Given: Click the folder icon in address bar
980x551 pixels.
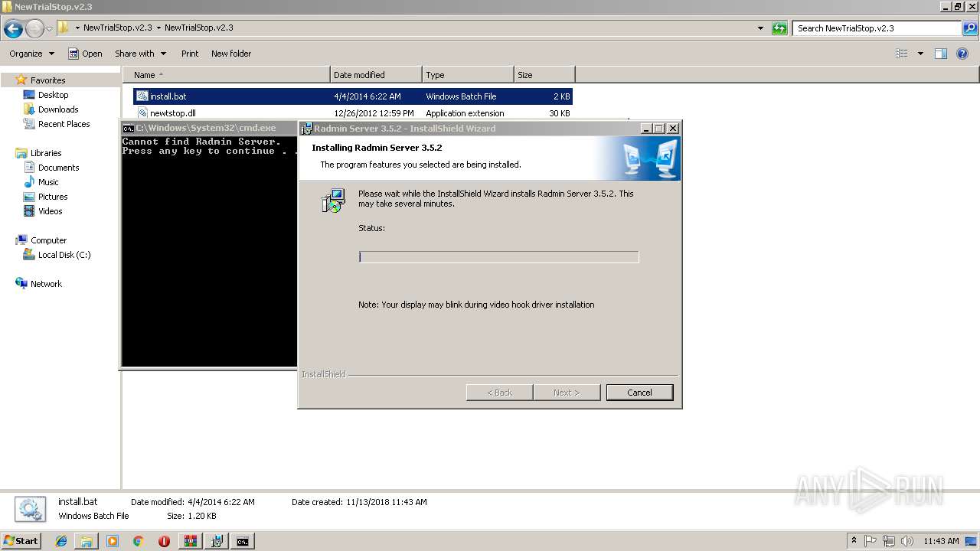Looking at the screenshot, I should (x=64, y=28).
